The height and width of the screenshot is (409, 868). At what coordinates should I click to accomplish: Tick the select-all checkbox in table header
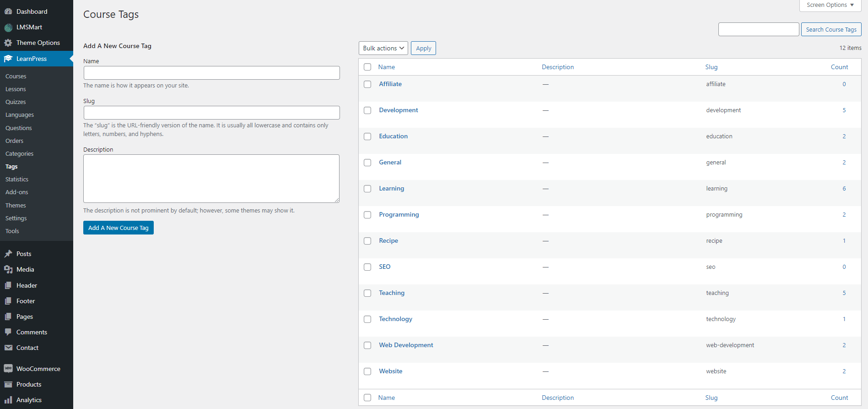point(367,67)
